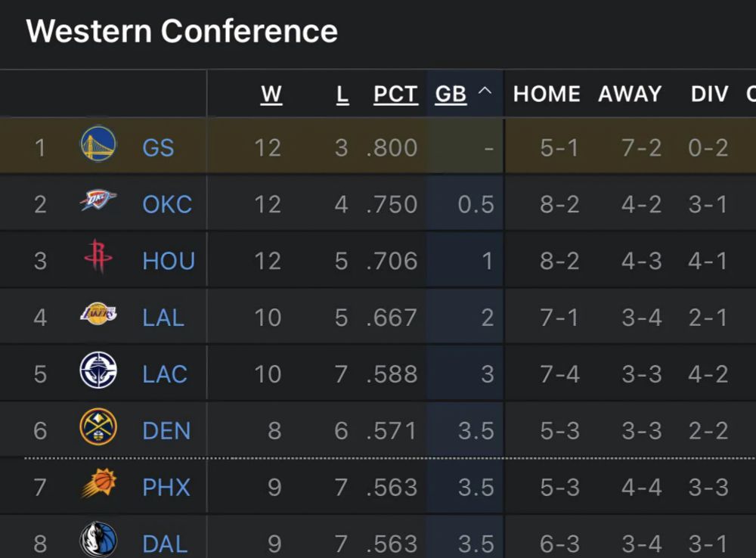Click the Denver Nuggets logo

98,429
